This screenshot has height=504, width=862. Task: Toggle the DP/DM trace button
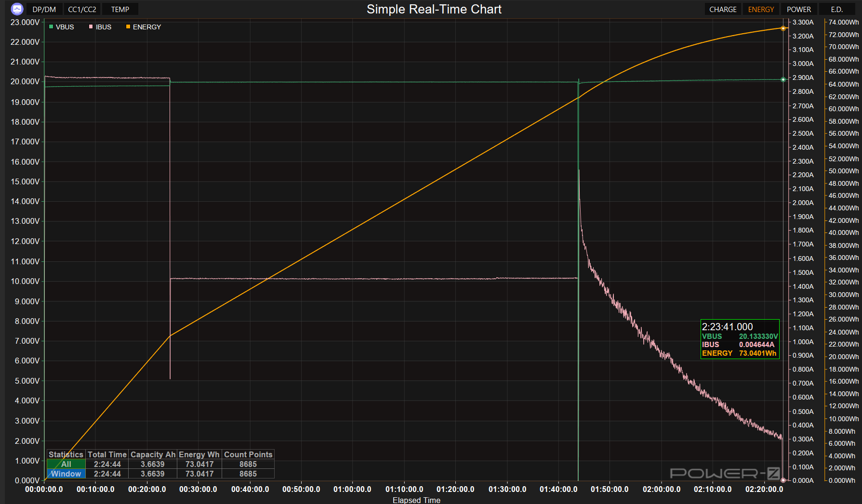pos(44,9)
